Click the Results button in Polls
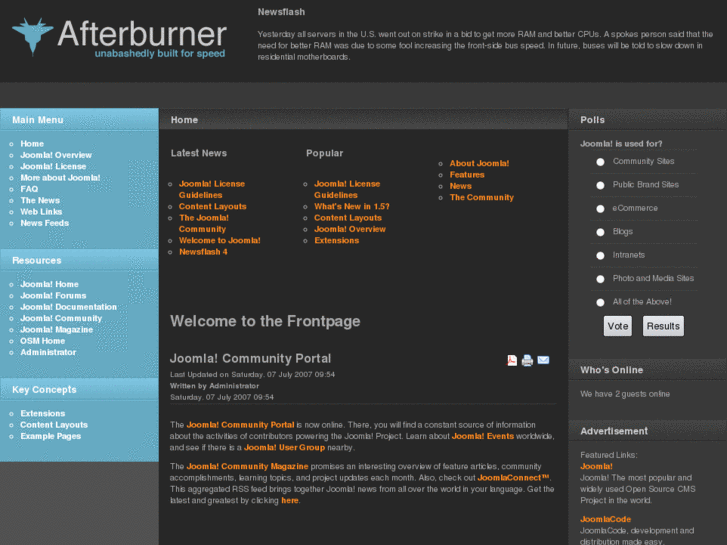Image resolution: width=727 pixels, height=545 pixels. (x=663, y=326)
